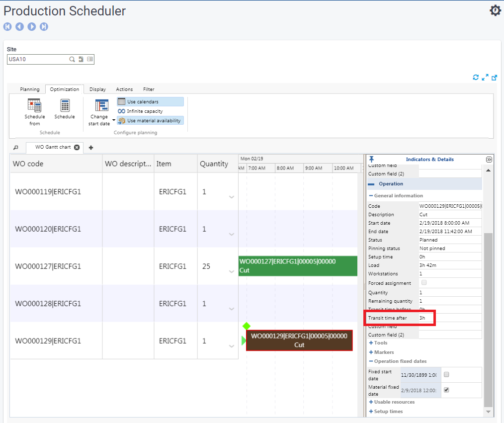The image size is (504, 423).
Task: Go to the first record navigation arrow
Action: point(7,27)
